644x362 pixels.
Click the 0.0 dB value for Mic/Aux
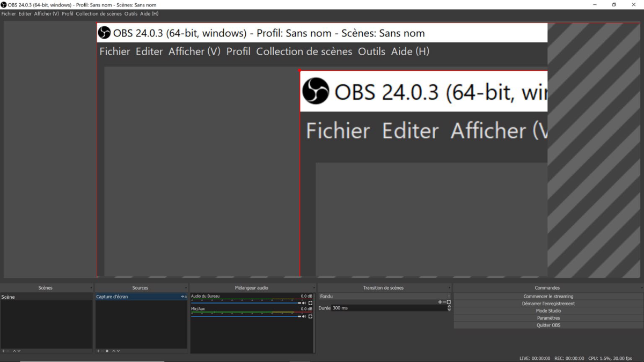[306, 309]
